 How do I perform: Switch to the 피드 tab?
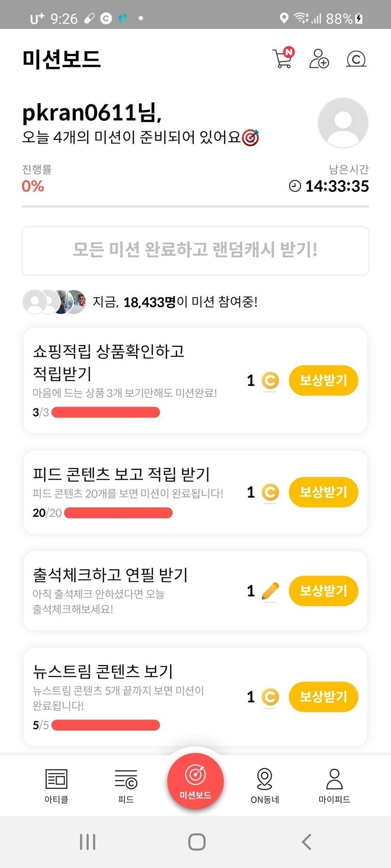pos(126,785)
